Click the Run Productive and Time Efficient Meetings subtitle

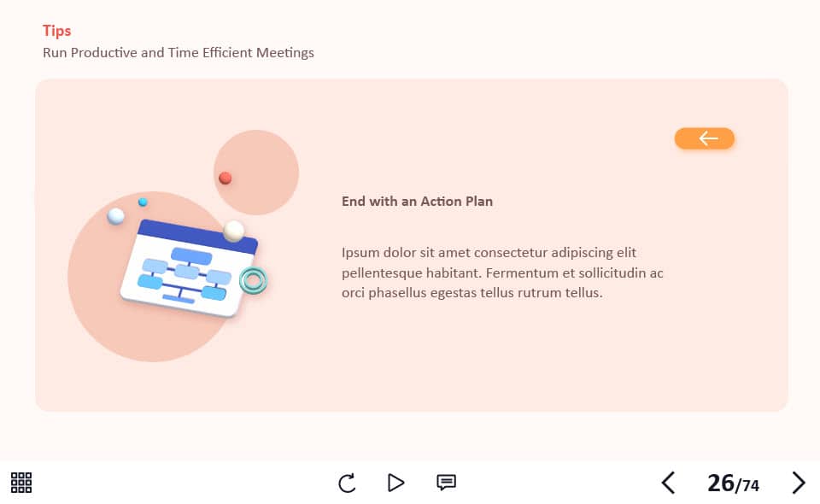tap(179, 53)
